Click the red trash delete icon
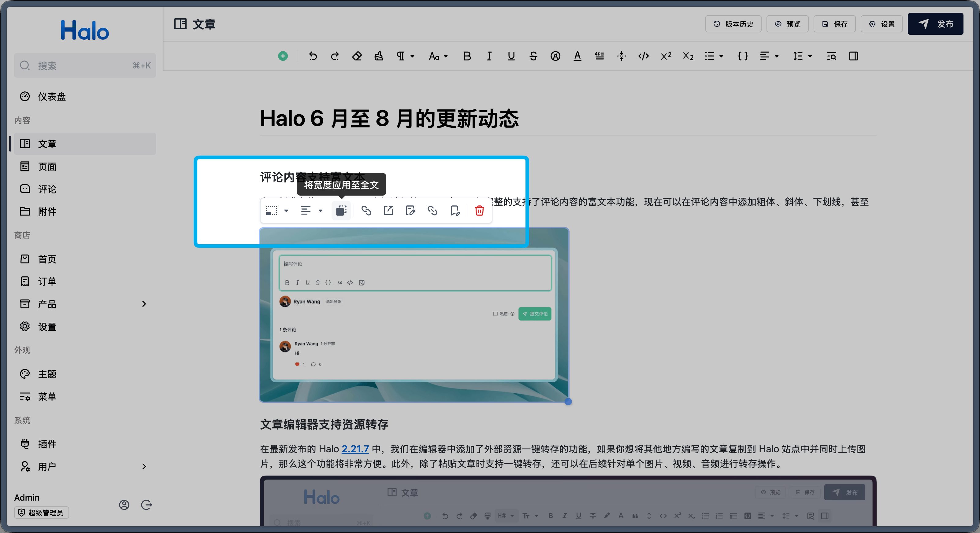The image size is (980, 533). point(479,211)
